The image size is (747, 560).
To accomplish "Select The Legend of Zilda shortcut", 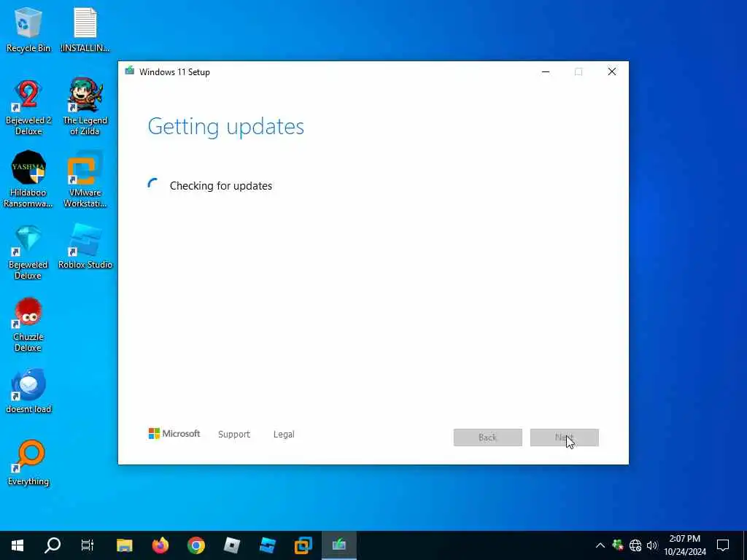I will [x=85, y=106].
